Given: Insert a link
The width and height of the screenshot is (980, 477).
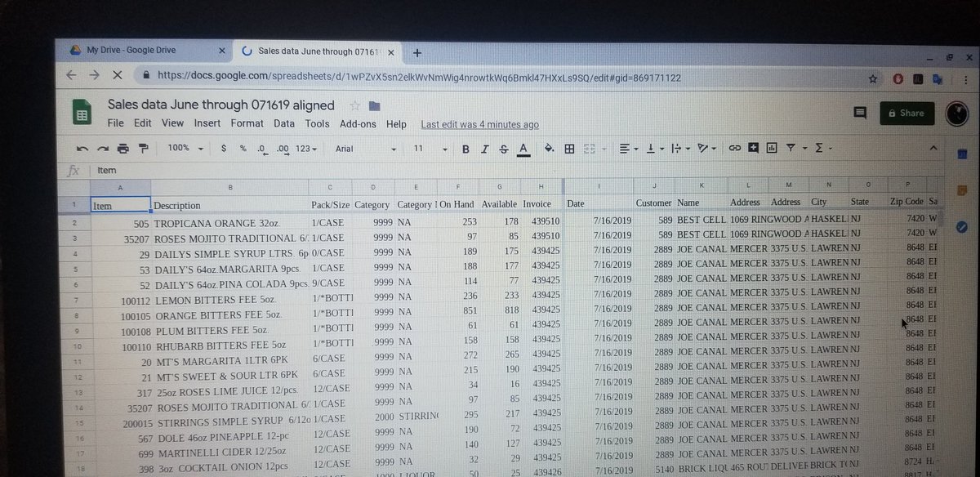Looking at the screenshot, I should coord(734,148).
